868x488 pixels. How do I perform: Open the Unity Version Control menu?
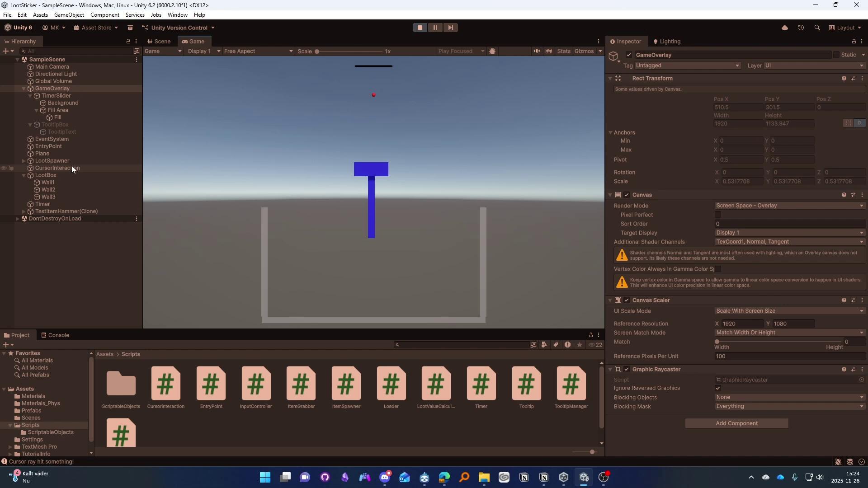179,28
